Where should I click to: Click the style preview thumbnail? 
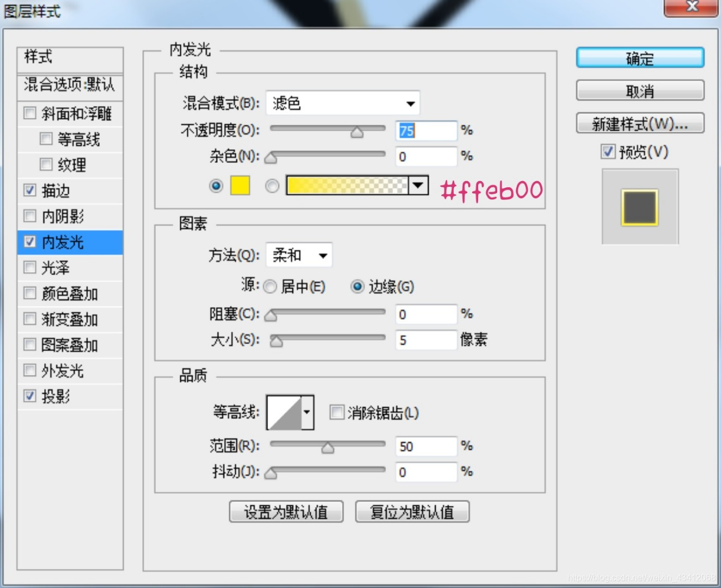tap(640, 207)
